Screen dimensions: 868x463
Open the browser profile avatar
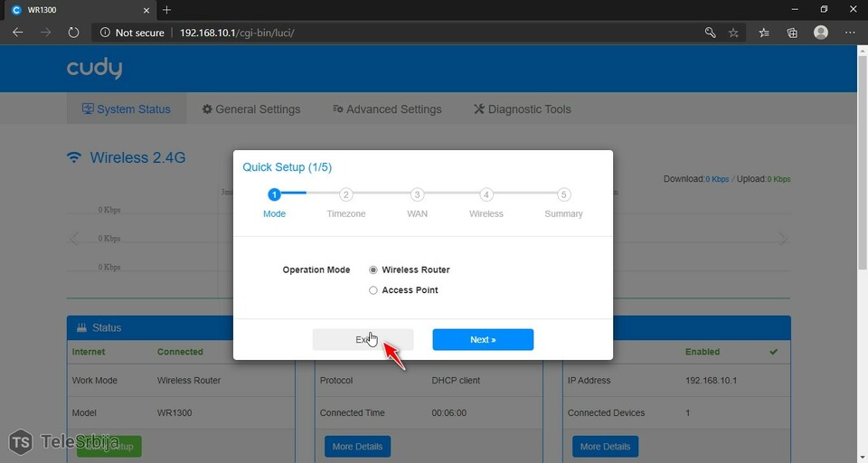click(821, 33)
